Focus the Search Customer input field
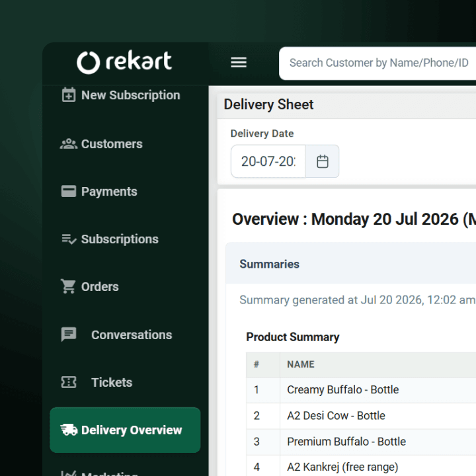 (377, 63)
